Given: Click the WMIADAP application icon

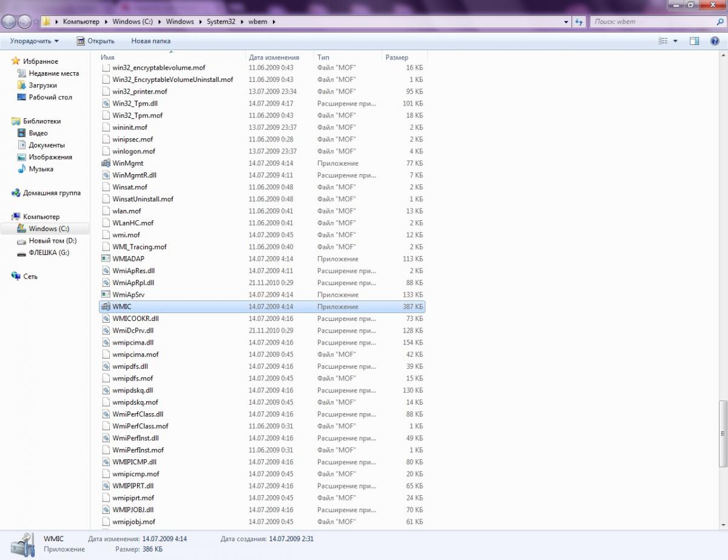Looking at the screenshot, I should pyautogui.click(x=106, y=259).
